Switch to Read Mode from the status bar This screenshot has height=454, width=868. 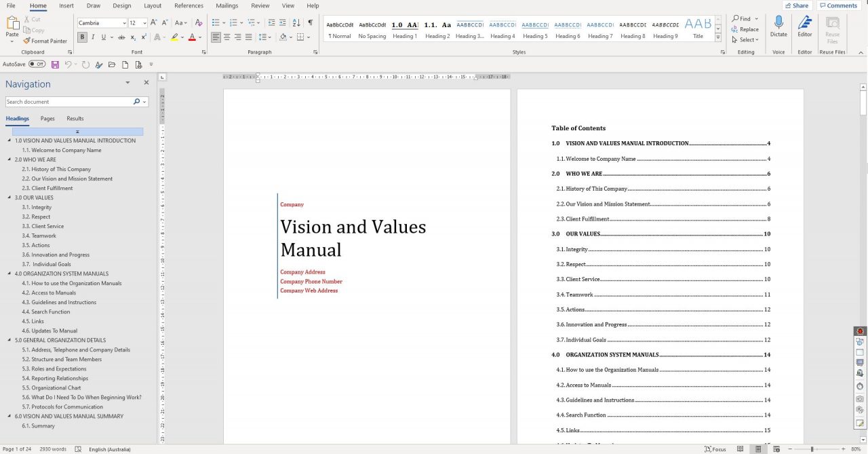pos(741,449)
